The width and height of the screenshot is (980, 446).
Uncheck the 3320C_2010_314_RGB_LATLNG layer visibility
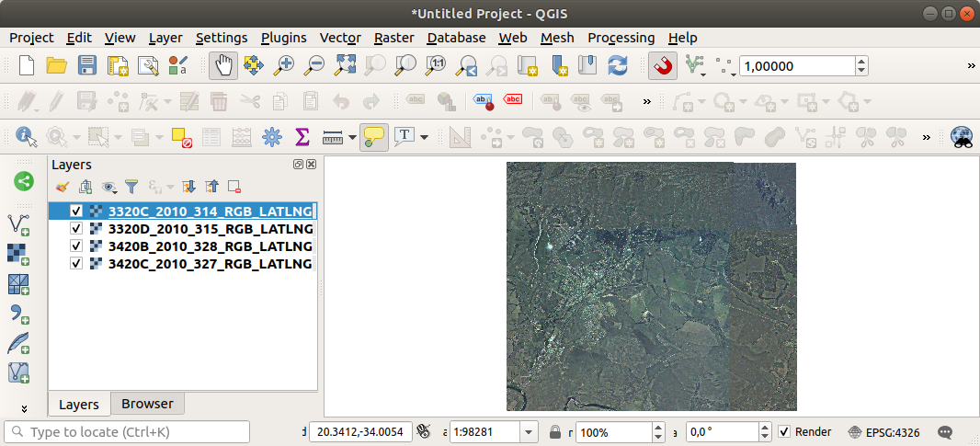coord(76,211)
